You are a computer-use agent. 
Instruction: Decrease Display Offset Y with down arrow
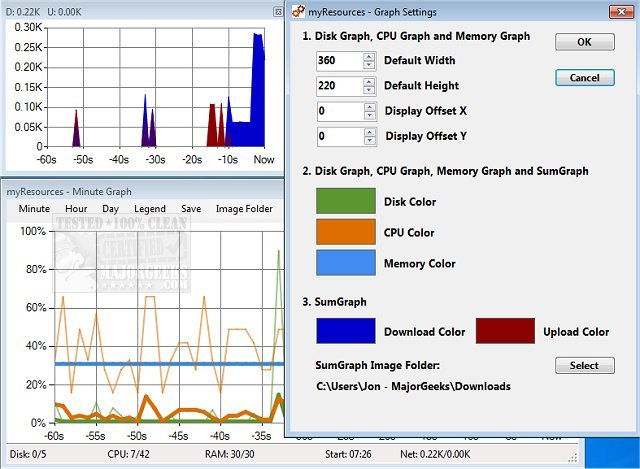pos(370,140)
